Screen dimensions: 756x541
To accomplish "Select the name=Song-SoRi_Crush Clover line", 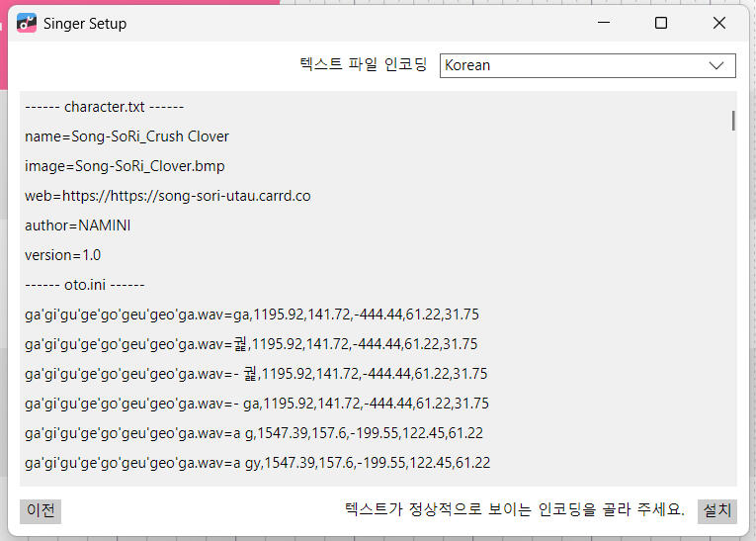I will (126, 136).
